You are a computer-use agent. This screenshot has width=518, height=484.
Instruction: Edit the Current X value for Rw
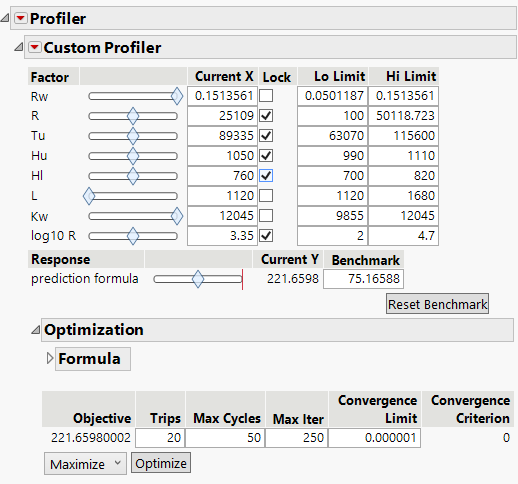pos(223,96)
